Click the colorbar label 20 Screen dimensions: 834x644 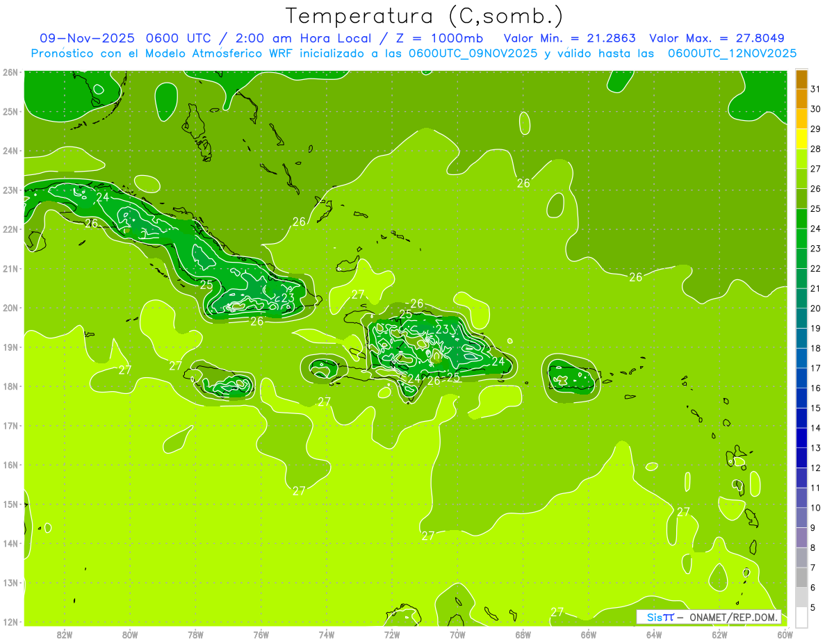pos(815,308)
